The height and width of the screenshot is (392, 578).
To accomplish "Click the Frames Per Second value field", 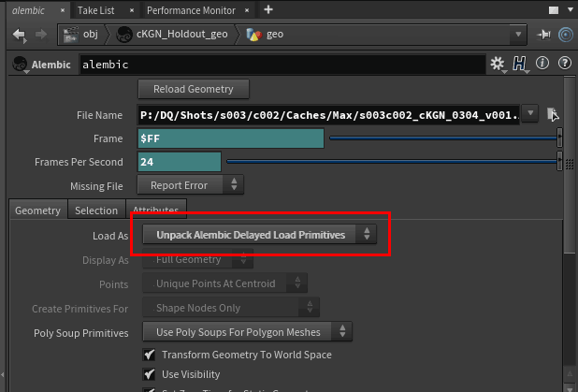I will 180,162.
